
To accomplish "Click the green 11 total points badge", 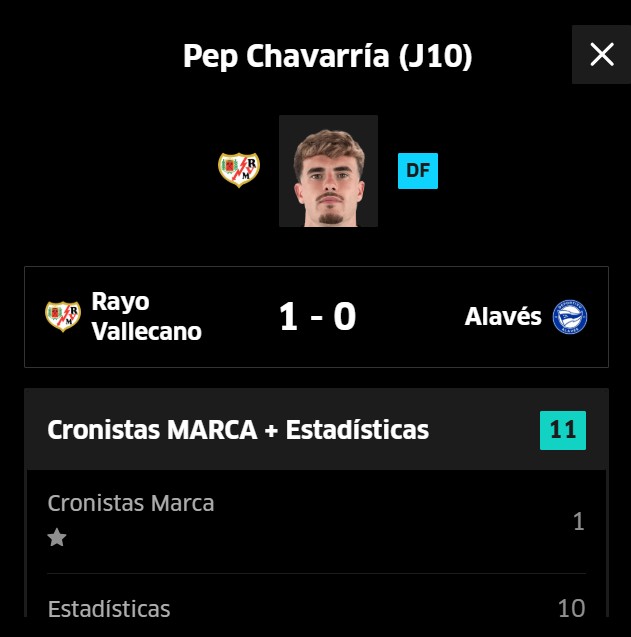I will click(563, 430).
